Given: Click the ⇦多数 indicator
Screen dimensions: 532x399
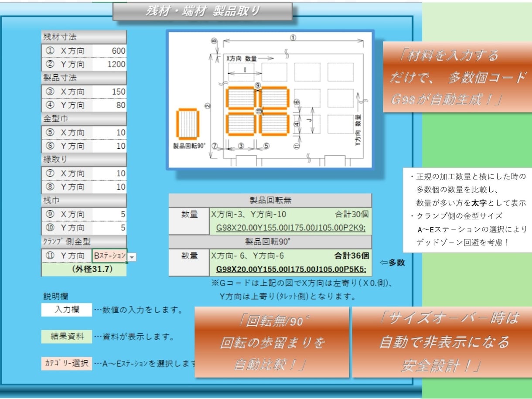Looking at the screenshot, I should pyautogui.click(x=392, y=263).
